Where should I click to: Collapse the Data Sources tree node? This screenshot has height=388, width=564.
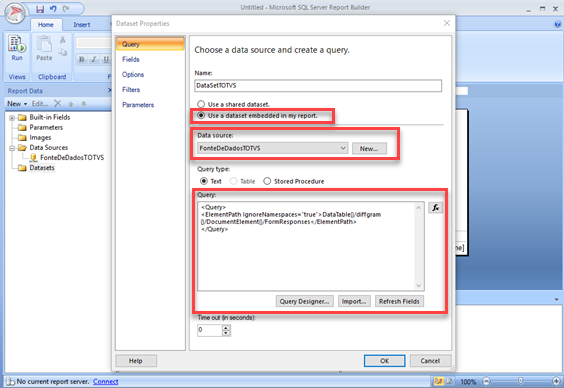(x=12, y=148)
